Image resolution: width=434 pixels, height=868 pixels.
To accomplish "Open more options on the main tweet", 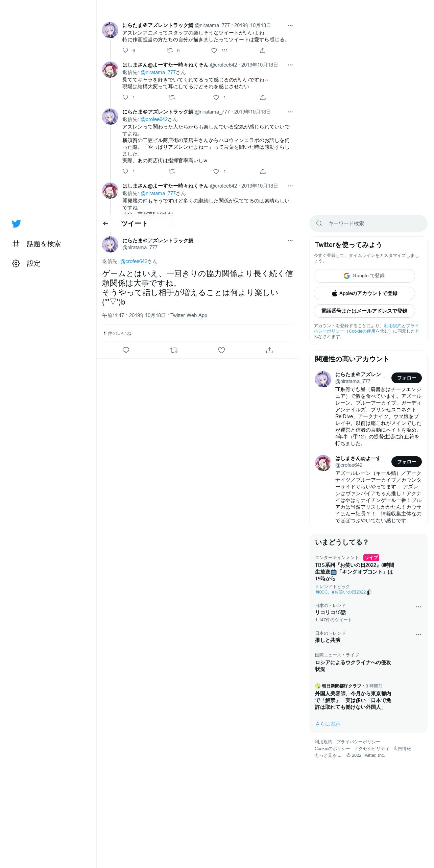I will click(x=290, y=241).
